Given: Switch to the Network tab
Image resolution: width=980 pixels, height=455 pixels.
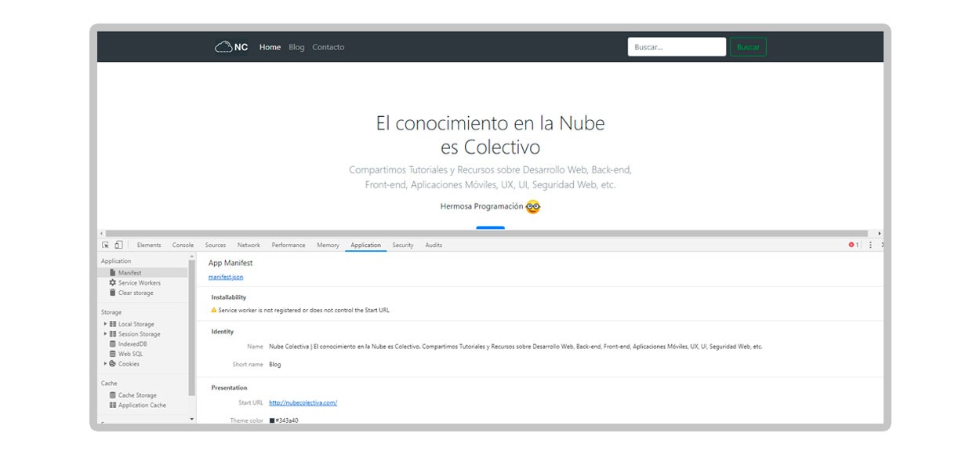Looking at the screenshot, I should [249, 245].
